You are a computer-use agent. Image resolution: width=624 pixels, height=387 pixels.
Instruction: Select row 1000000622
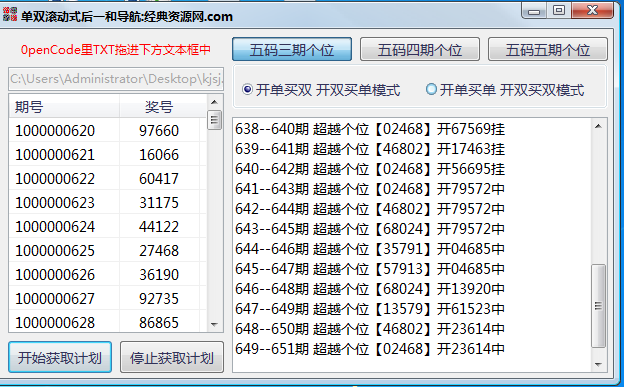coord(107,178)
